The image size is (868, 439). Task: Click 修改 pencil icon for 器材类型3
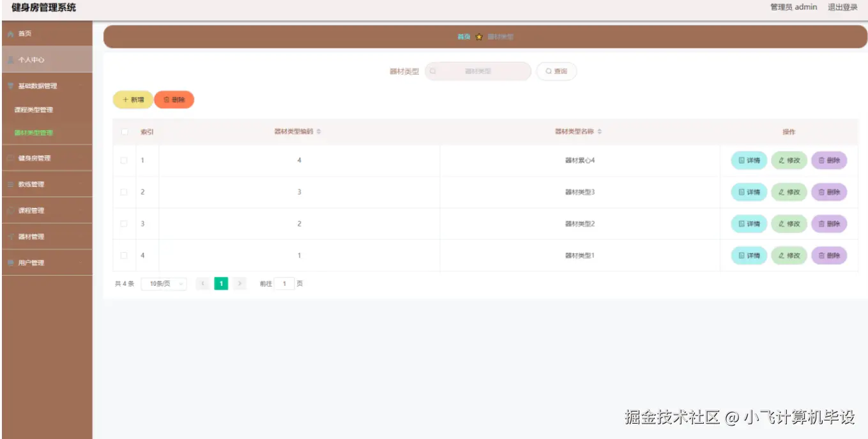click(781, 192)
